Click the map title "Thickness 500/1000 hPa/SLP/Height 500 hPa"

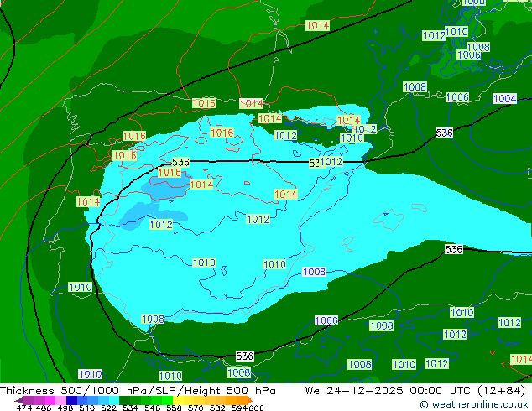[138, 391]
